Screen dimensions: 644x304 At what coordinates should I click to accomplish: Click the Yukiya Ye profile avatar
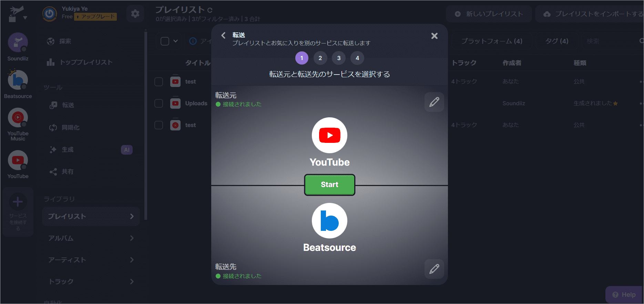pyautogui.click(x=50, y=14)
